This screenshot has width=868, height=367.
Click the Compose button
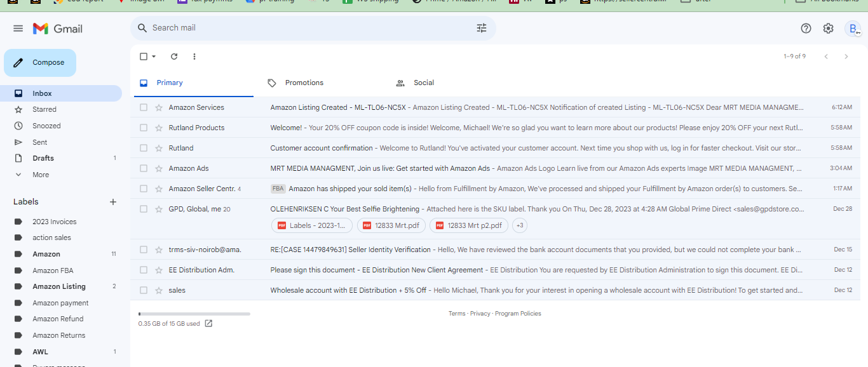tap(40, 63)
